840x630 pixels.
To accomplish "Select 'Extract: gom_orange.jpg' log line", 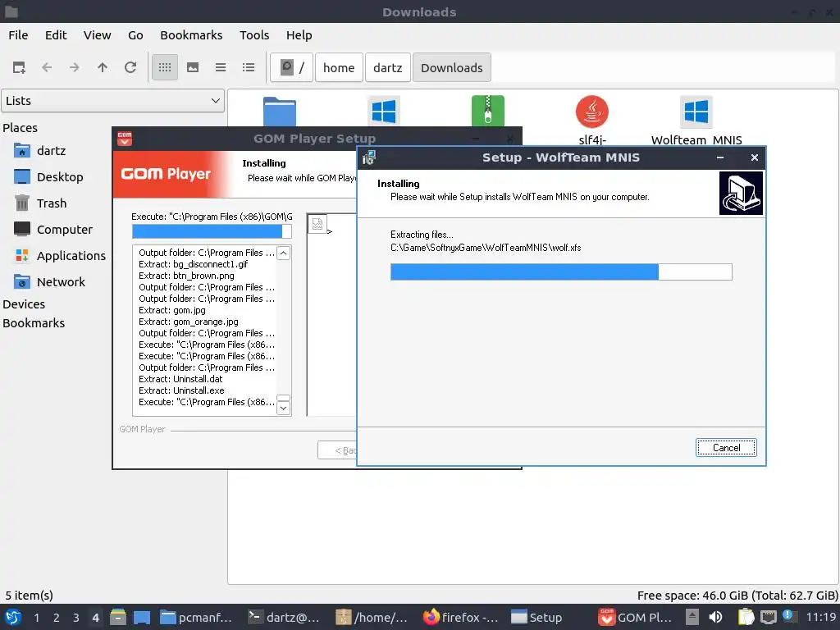I will (188, 322).
